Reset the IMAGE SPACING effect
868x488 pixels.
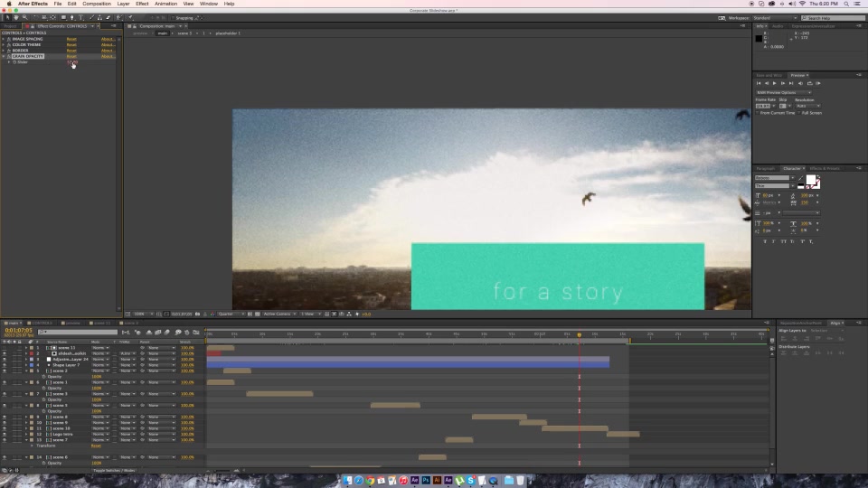click(x=71, y=39)
